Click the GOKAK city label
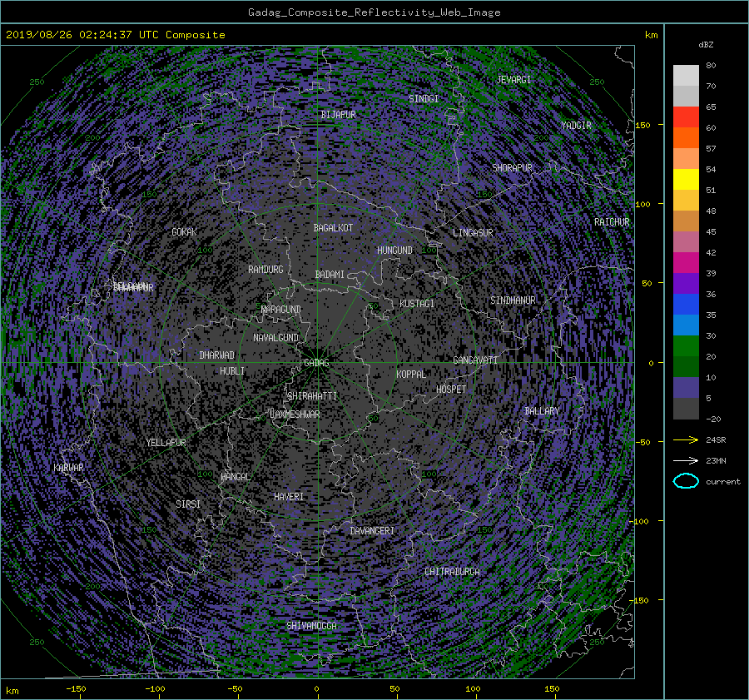749x700 pixels. pyautogui.click(x=185, y=231)
